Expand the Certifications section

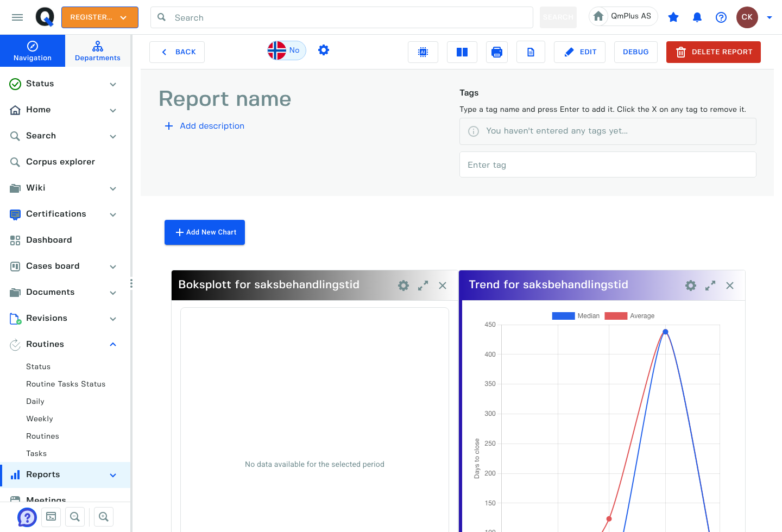(113, 214)
